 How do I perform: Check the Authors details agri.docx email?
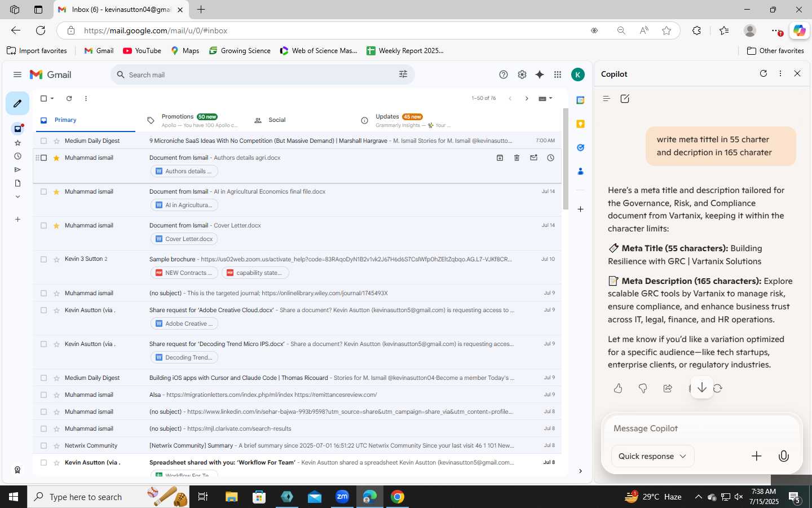[43, 158]
